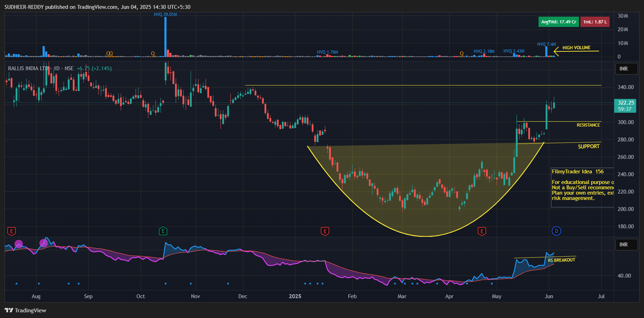Click the Jul label on the time axis
This screenshot has height=318, width=644.
pyautogui.click(x=601, y=296)
